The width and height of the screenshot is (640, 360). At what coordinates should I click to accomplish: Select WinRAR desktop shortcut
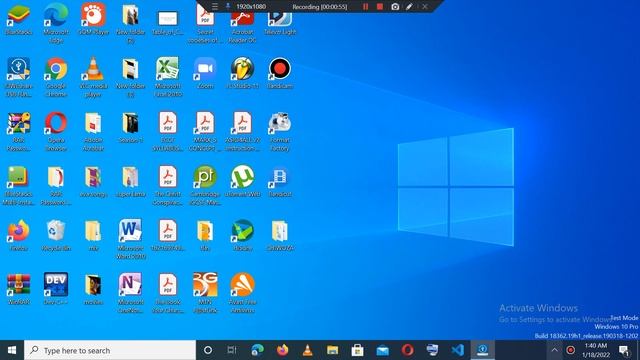pos(18,289)
